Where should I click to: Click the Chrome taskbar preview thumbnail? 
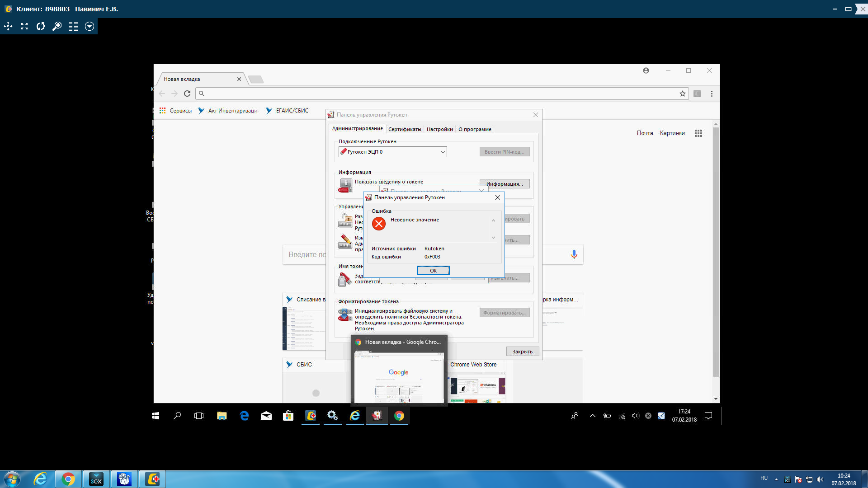point(399,378)
